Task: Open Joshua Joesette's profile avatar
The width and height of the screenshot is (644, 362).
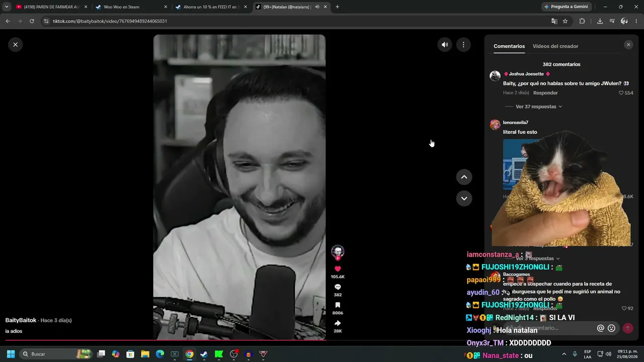Action: point(495,76)
